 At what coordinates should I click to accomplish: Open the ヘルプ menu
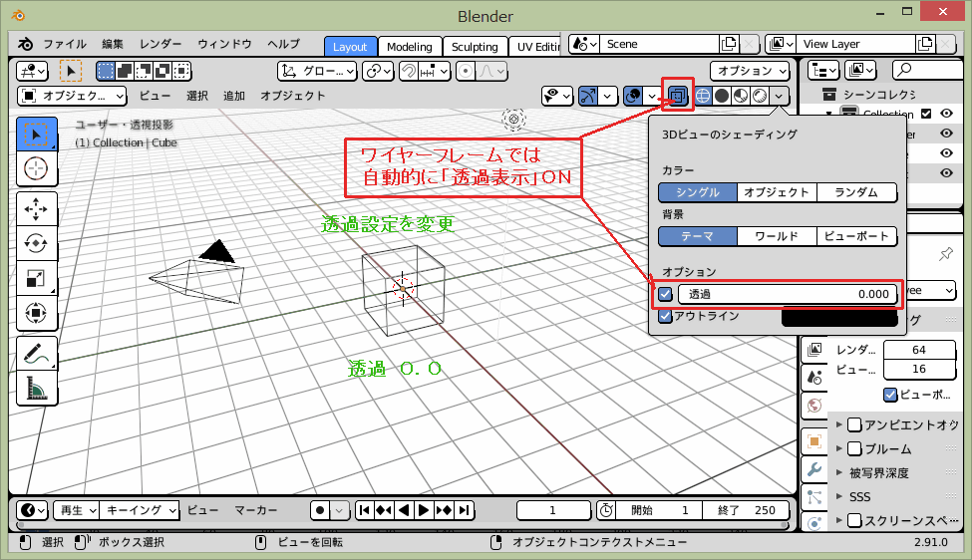point(284,44)
